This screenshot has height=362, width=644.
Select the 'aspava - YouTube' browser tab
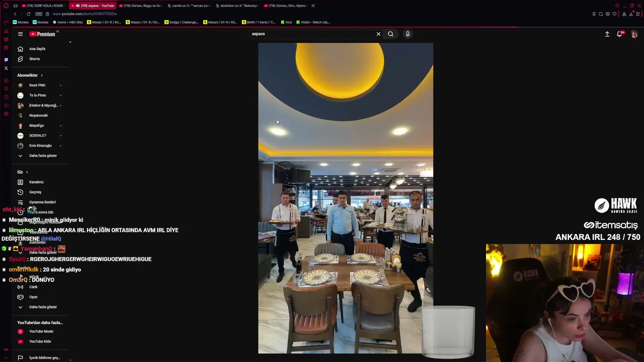pyautogui.click(x=93, y=6)
